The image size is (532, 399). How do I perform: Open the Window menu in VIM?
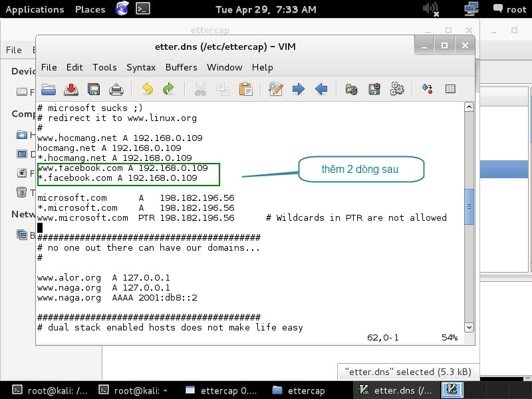224,68
